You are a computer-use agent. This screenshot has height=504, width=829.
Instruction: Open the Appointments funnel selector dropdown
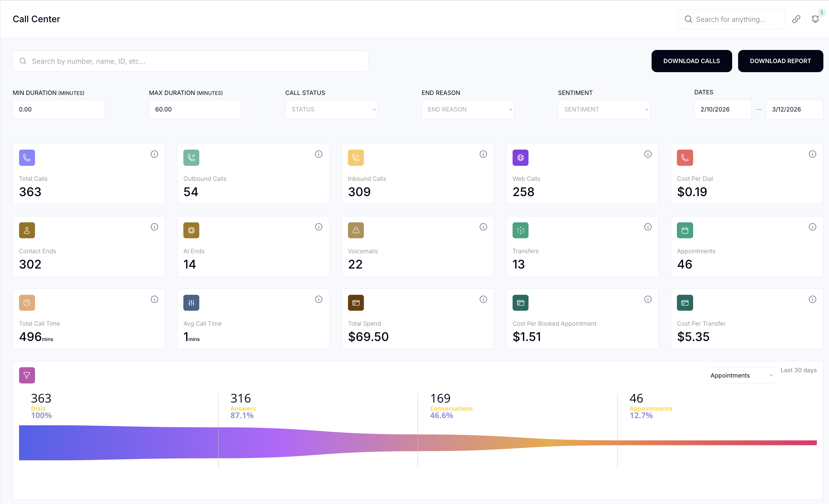pyautogui.click(x=741, y=375)
